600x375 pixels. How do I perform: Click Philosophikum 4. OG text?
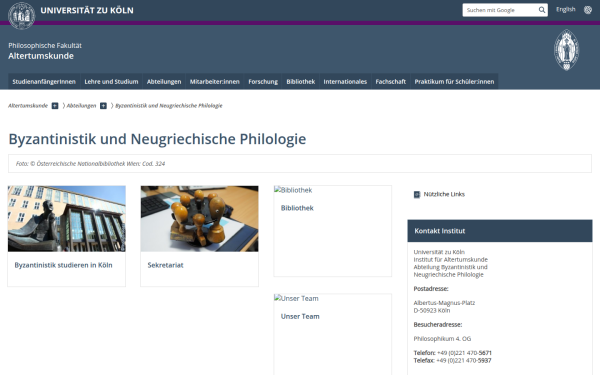click(x=442, y=339)
